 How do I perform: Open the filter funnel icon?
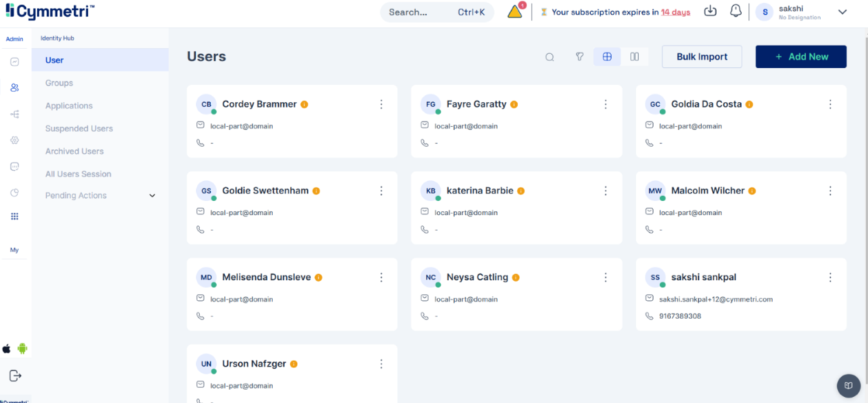(580, 57)
